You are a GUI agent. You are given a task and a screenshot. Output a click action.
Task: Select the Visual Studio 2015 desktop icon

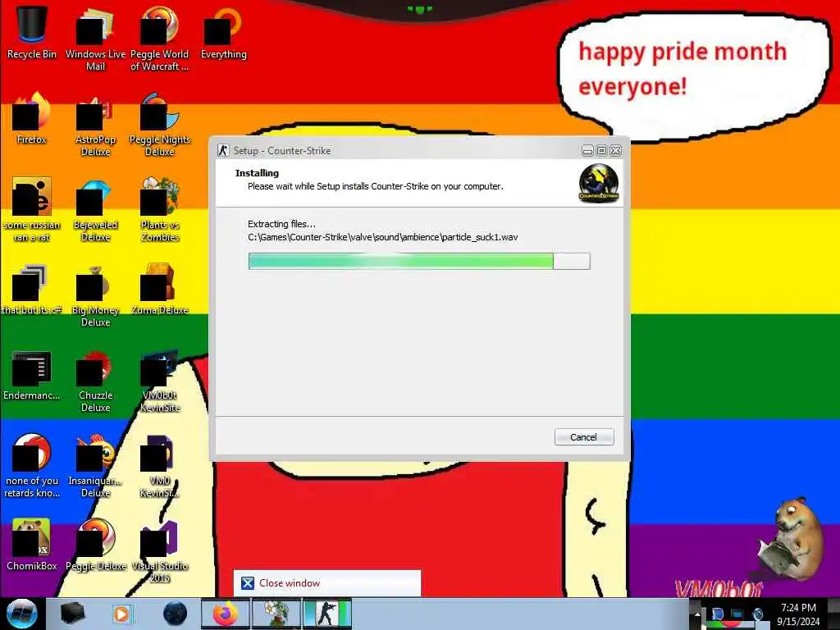tap(160, 550)
